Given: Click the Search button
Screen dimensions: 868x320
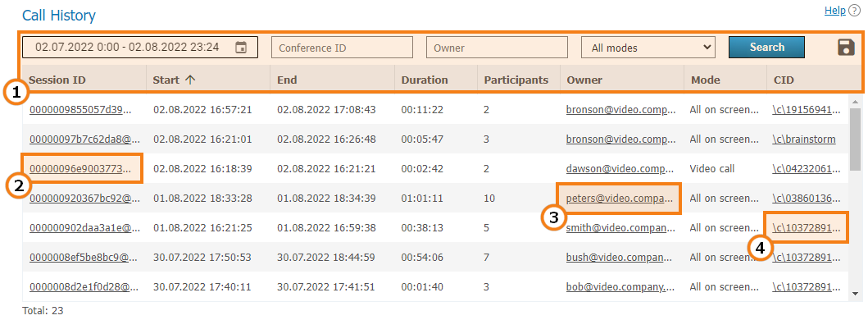Looking at the screenshot, I should (x=766, y=47).
